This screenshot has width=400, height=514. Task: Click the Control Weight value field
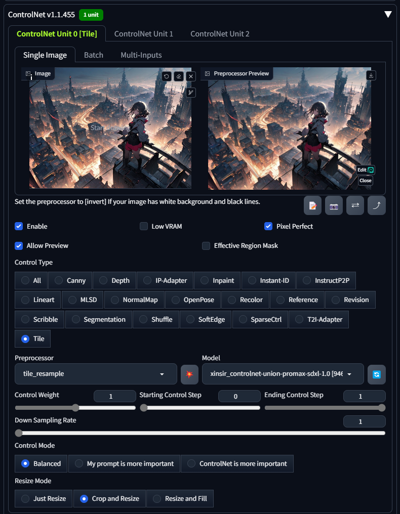tap(115, 396)
